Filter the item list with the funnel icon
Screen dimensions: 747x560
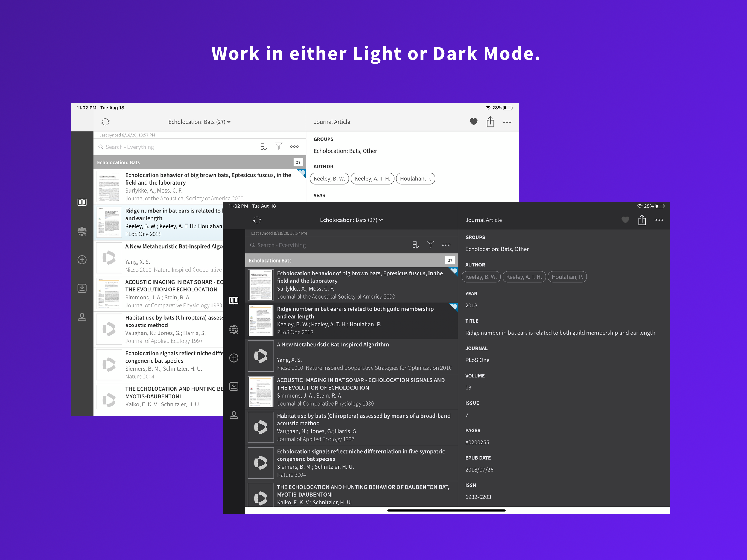tap(431, 244)
